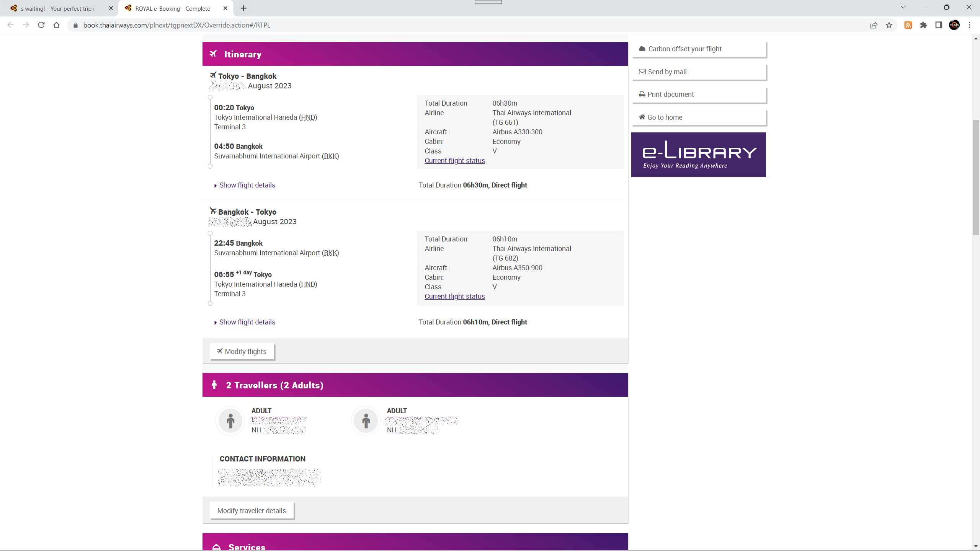This screenshot has height=551, width=980.
Task: Click Print document button
Action: pyautogui.click(x=699, y=95)
